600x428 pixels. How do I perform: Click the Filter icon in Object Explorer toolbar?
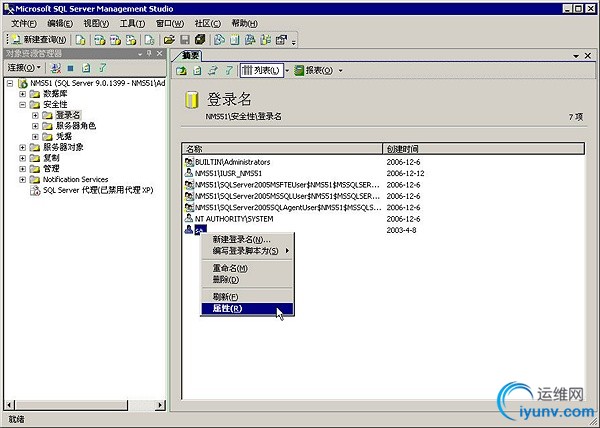point(102,68)
